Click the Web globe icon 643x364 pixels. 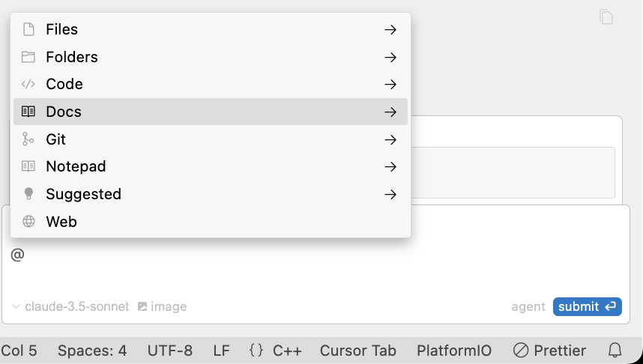[28, 222]
